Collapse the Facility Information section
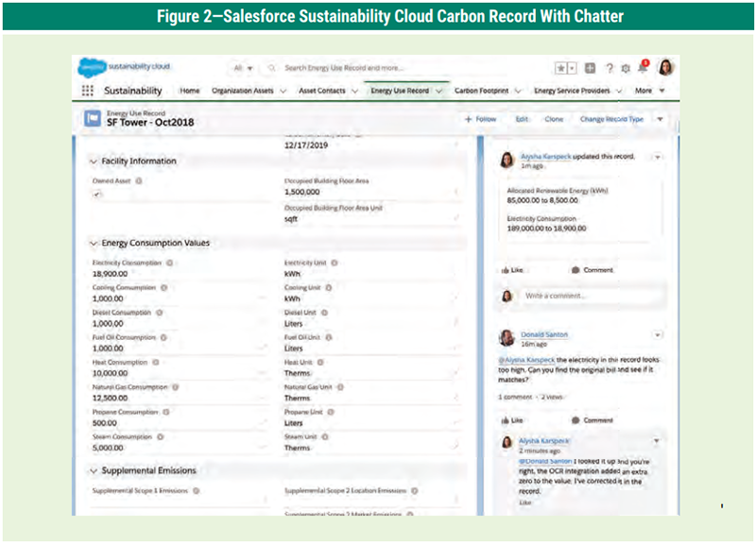The image size is (756, 544). (93, 161)
